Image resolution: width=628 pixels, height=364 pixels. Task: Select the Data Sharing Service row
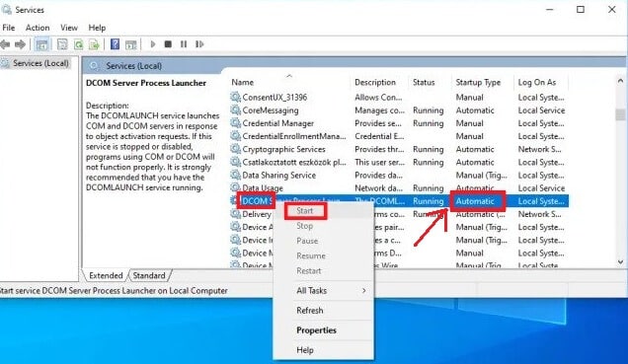399,176
